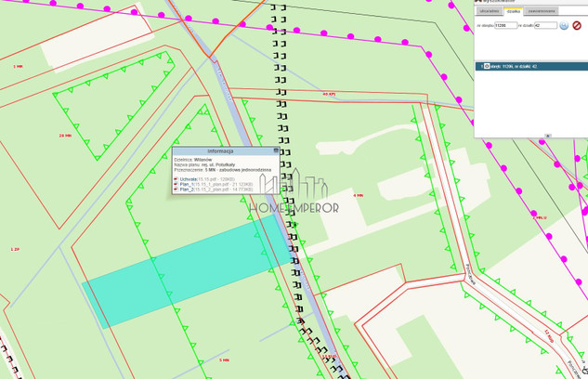Click the 24 MN zone label on map
Image resolution: width=588 pixels, height=379 pixels.
click(64, 137)
